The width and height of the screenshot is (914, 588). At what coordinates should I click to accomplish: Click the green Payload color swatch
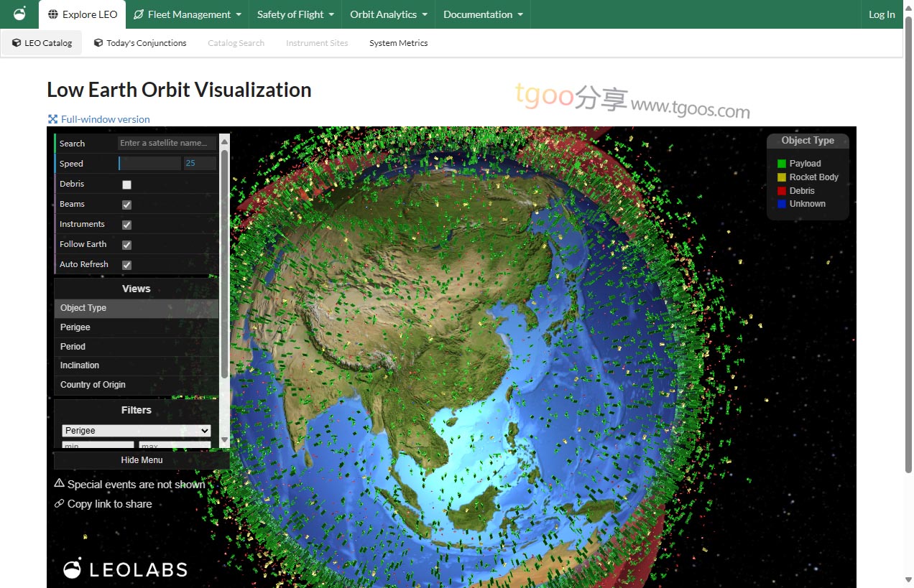(782, 164)
